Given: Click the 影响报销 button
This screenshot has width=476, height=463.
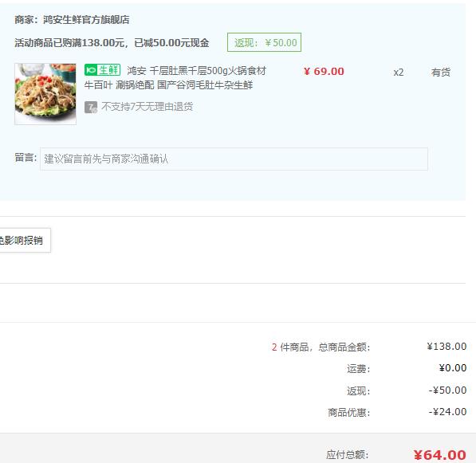Looking at the screenshot, I should pos(25,241).
